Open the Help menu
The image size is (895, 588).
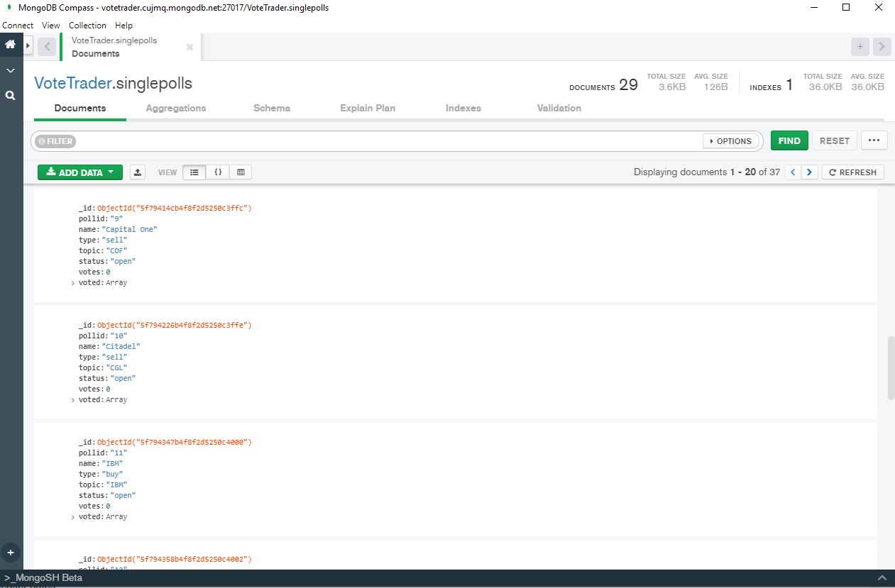tap(123, 25)
